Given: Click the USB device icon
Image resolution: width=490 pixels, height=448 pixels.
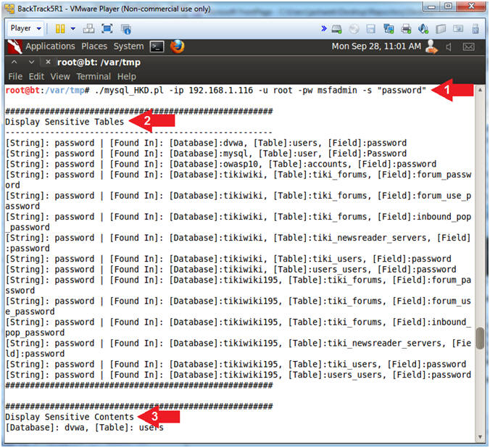Looking at the screenshot, I should pos(476,29).
